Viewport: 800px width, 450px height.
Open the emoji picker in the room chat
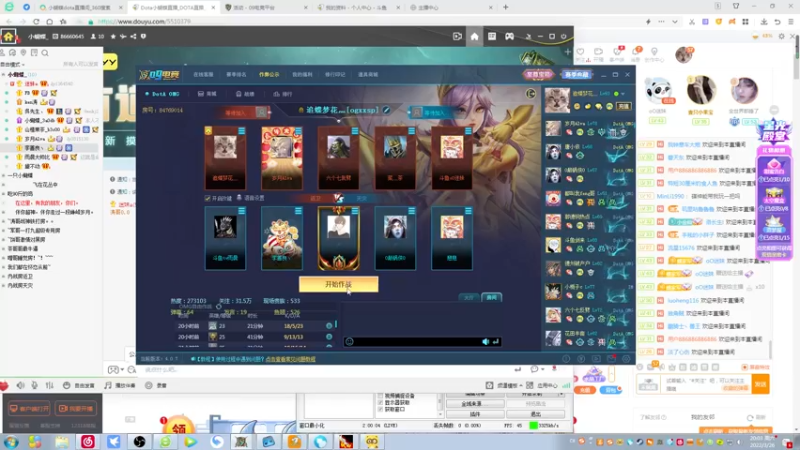point(349,342)
